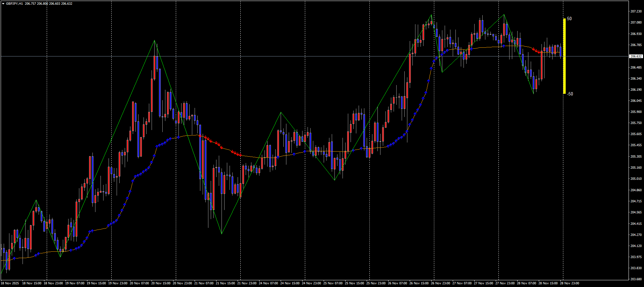Viewport: 644px width, 287px height.
Task: Select the yellow vertical range bar
Action: 564,56
